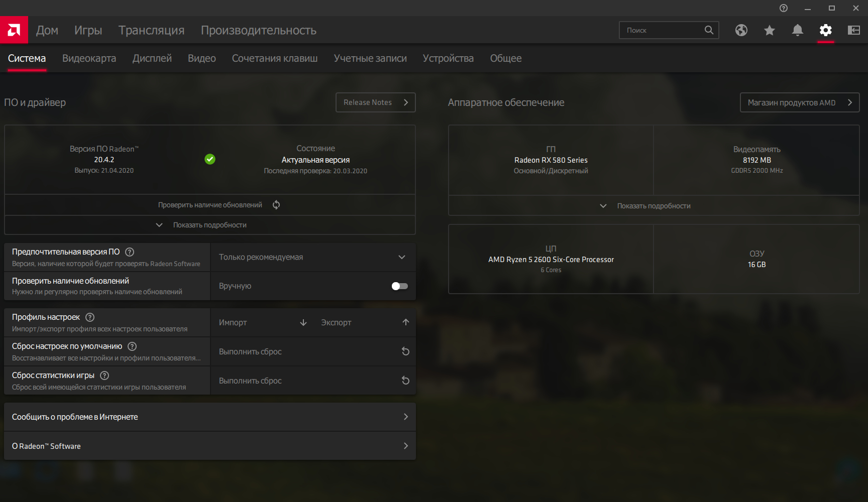Click the Выпуск: 21.04.2020 release date
The height and width of the screenshot is (502, 868).
click(x=104, y=171)
